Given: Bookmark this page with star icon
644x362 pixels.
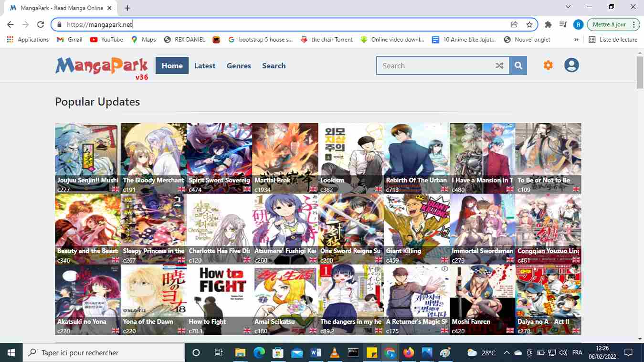Looking at the screenshot, I should (529, 24).
